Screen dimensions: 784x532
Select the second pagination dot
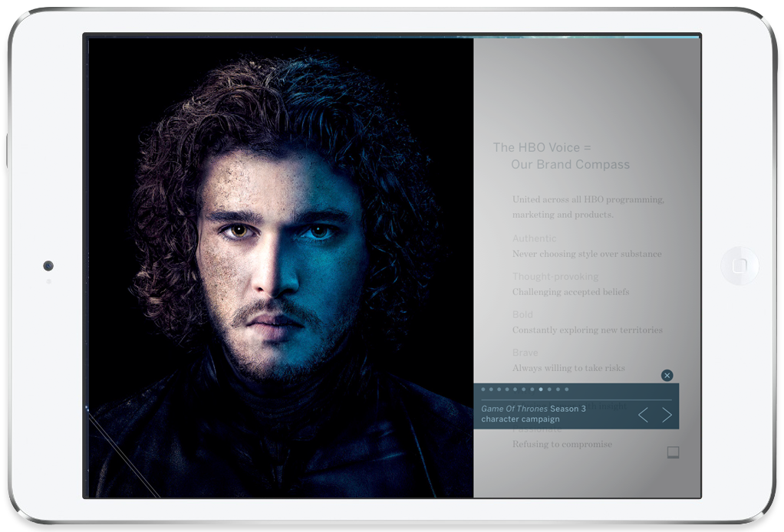492,389
